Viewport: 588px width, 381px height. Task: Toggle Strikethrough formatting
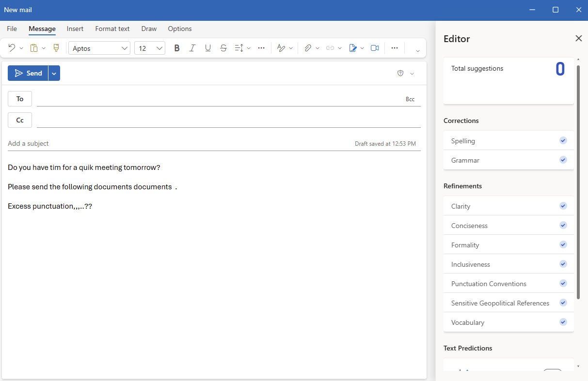(x=223, y=48)
